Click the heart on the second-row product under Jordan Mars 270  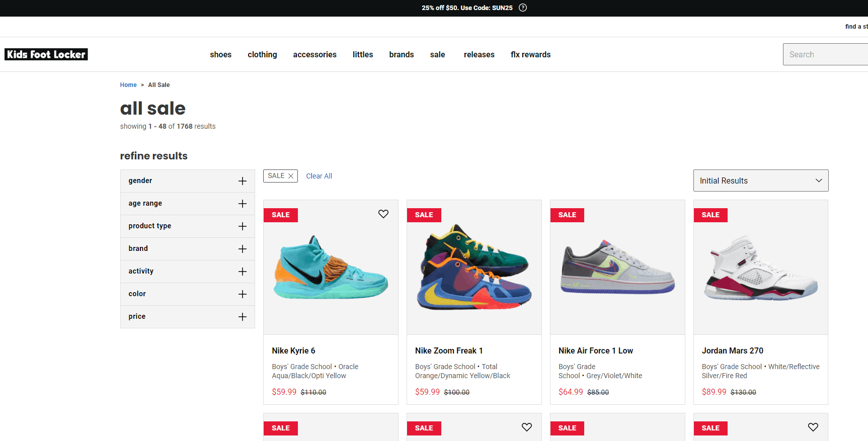pos(813,427)
